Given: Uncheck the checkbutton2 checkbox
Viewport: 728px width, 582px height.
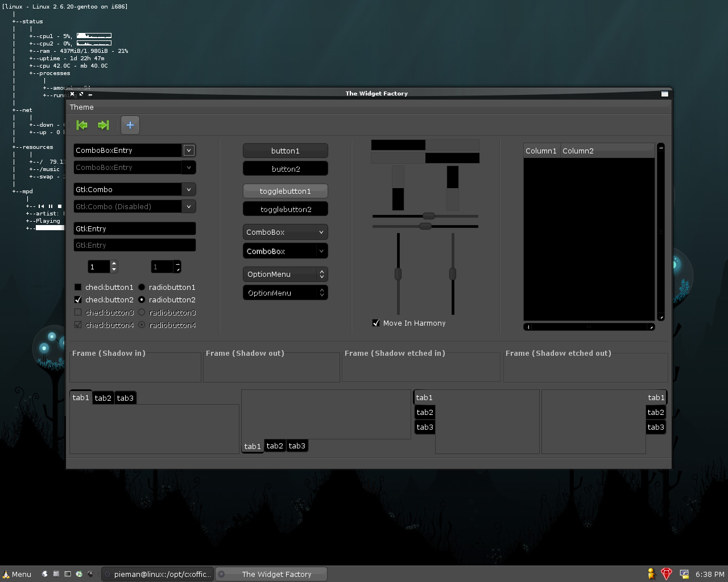Looking at the screenshot, I should click(x=78, y=300).
